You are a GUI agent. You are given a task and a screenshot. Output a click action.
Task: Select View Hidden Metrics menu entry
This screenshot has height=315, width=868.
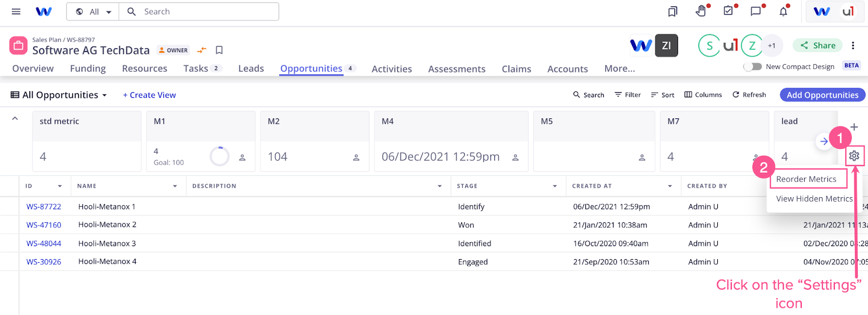[814, 199]
